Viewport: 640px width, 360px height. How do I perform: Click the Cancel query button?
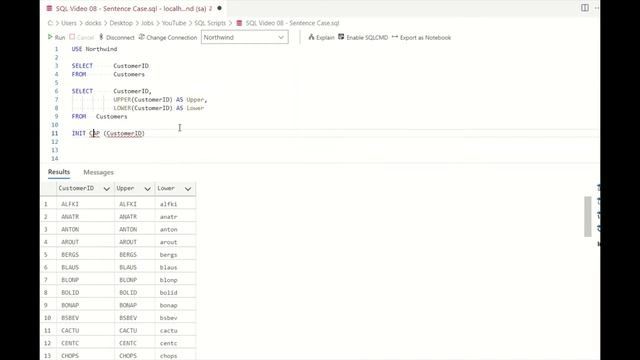[82, 37]
